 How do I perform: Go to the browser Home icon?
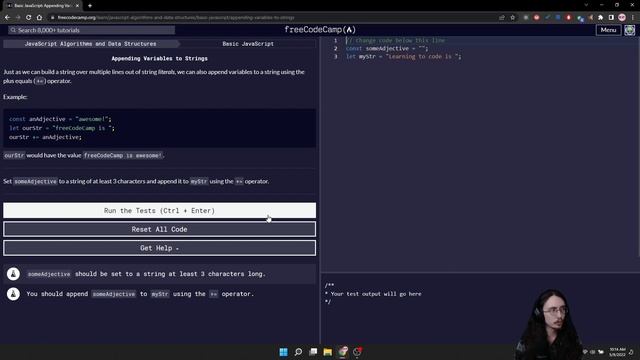39,18
